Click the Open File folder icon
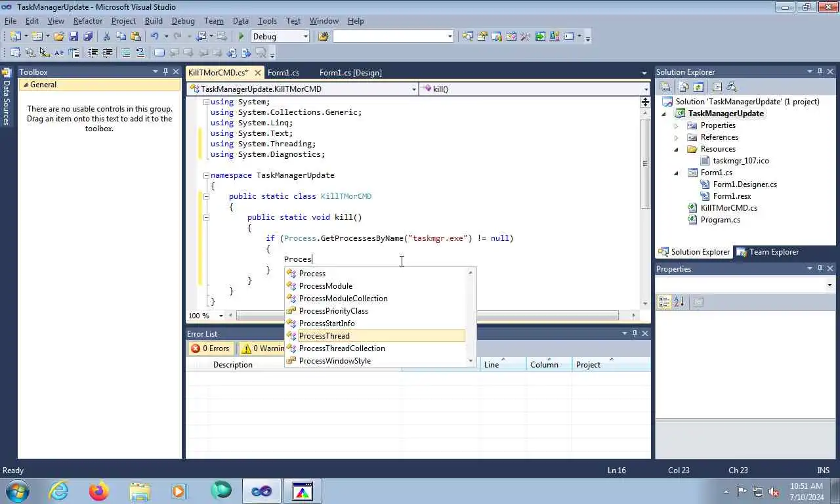Image resolution: width=840 pixels, height=504 pixels. (59, 37)
